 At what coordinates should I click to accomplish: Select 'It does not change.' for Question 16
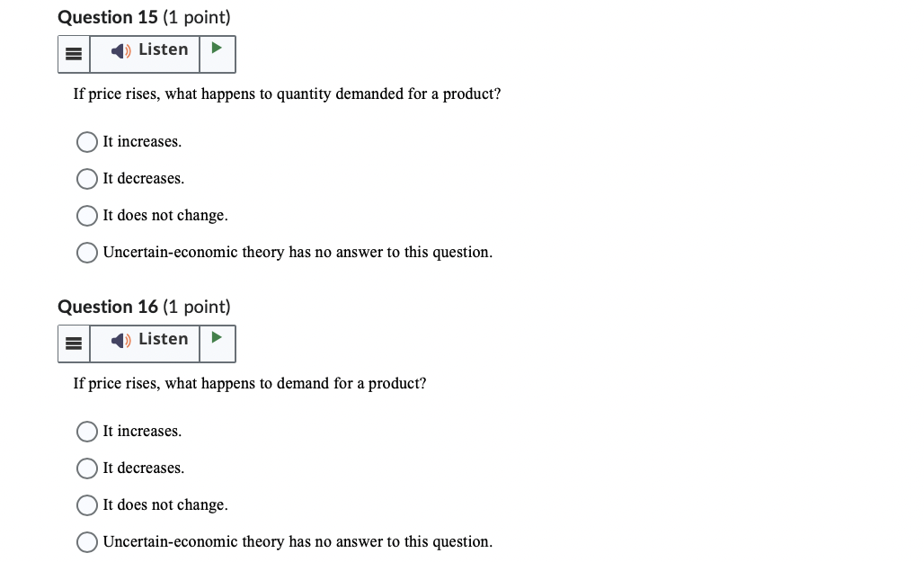86,504
